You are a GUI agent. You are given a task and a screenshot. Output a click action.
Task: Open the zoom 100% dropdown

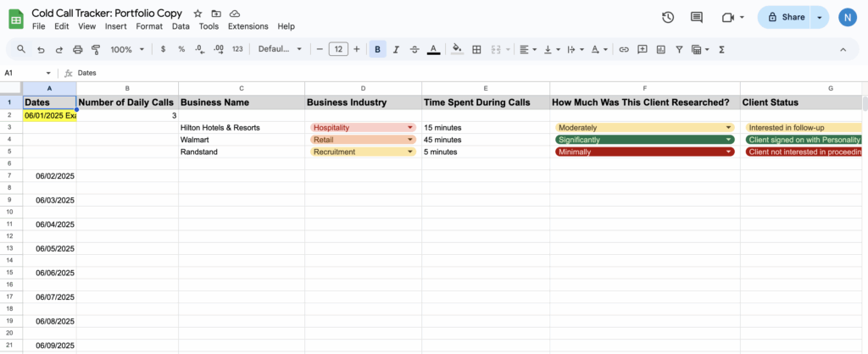[127, 49]
